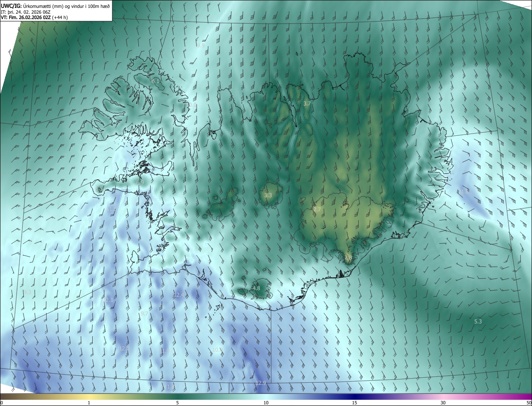Click the 12.9 value label on the map

click(261, 383)
